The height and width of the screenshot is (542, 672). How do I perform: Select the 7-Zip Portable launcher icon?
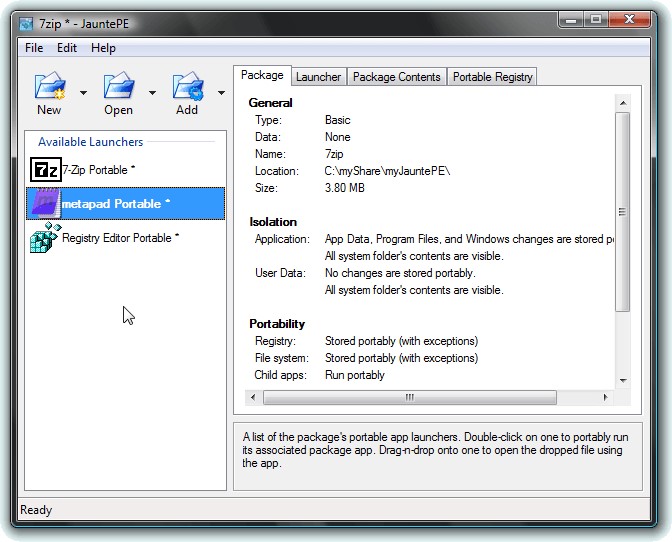click(46, 170)
